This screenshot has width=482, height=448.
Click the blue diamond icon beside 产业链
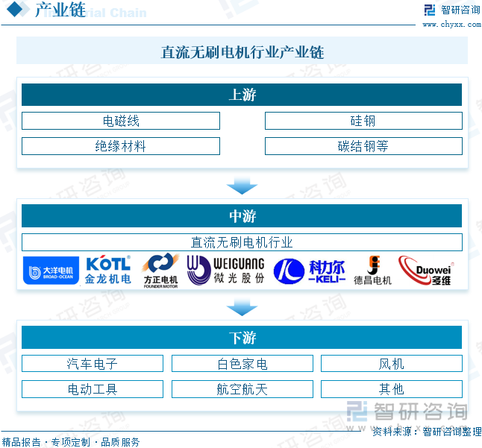(x=14, y=9)
